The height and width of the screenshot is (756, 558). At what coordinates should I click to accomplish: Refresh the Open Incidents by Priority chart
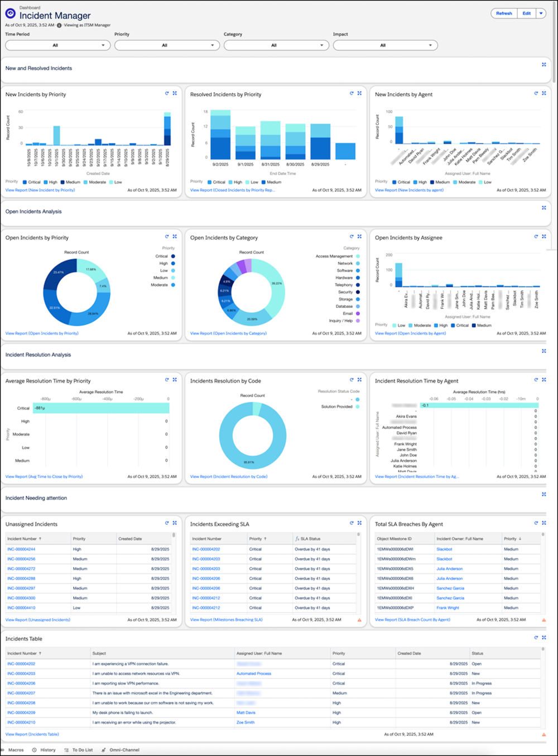click(167, 236)
